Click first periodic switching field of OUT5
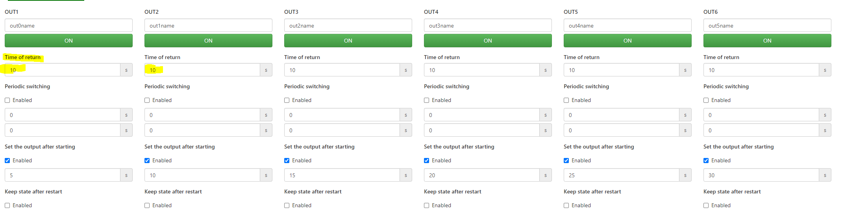This screenshot has height=221, width=868. tap(621, 115)
